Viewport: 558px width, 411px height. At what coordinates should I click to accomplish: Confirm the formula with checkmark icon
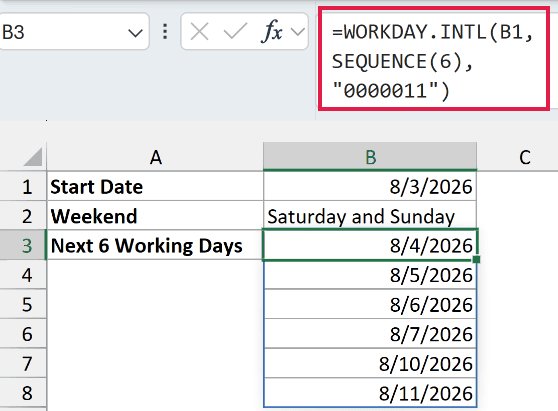tap(235, 32)
